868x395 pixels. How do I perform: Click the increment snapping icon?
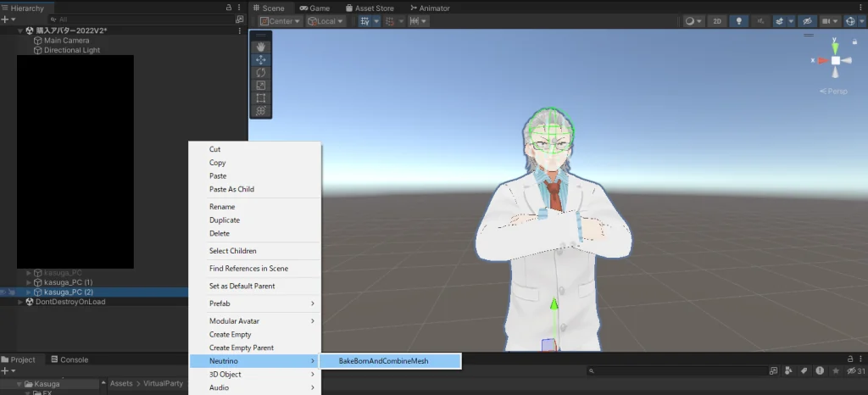pos(415,21)
